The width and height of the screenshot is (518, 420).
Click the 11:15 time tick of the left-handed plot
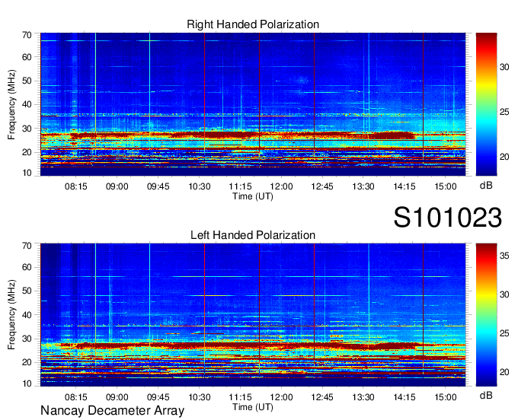[240, 397]
